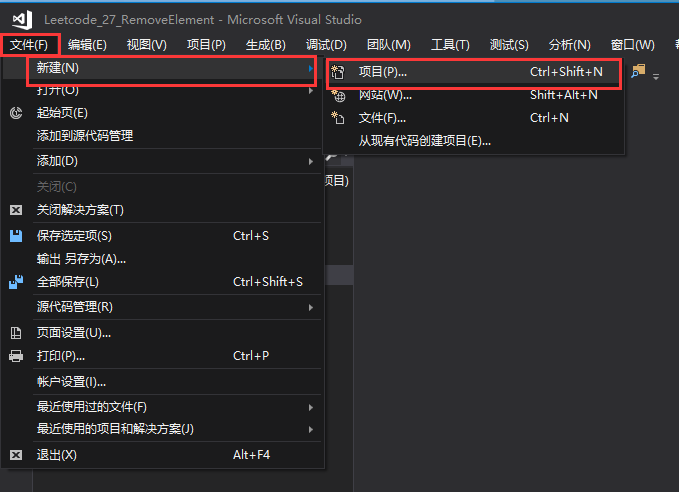Viewport: 679px width, 492px height.
Task: Open the 编辑(E) menu
Action: tap(87, 45)
